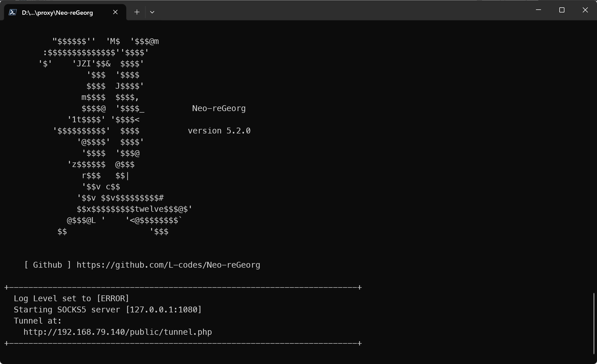Click the word twelve in ASCII art
The image size is (597, 364).
pos(149,209)
